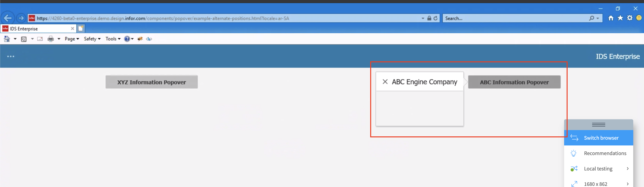
Task: Click the lock security report icon
Action: coord(429,18)
